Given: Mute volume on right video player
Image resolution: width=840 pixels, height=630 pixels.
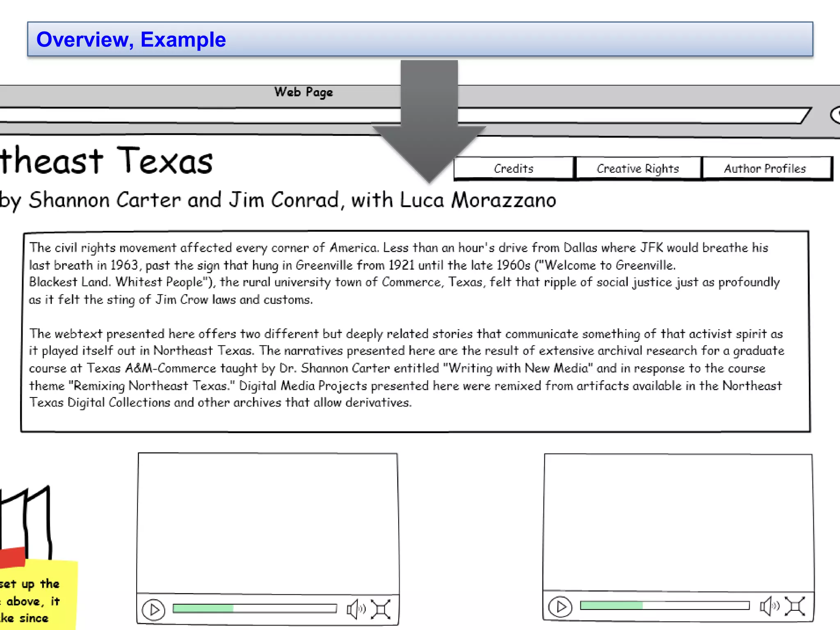Looking at the screenshot, I should coord(769,606).
